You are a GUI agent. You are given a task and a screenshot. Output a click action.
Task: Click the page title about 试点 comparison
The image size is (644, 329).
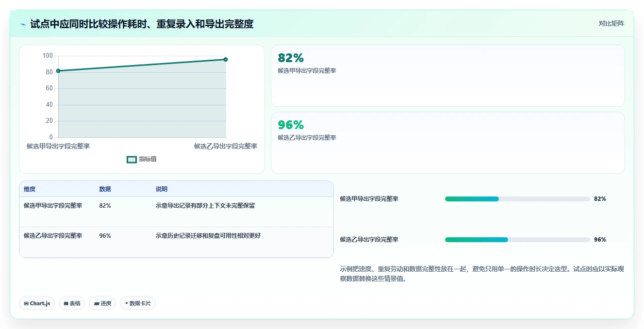point(142,24)
